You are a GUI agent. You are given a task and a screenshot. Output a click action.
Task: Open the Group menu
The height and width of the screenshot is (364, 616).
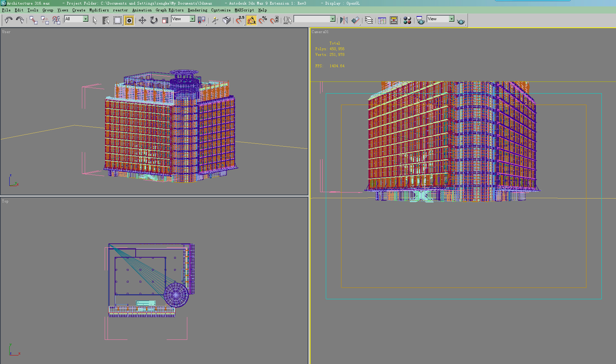pos(48,10)
